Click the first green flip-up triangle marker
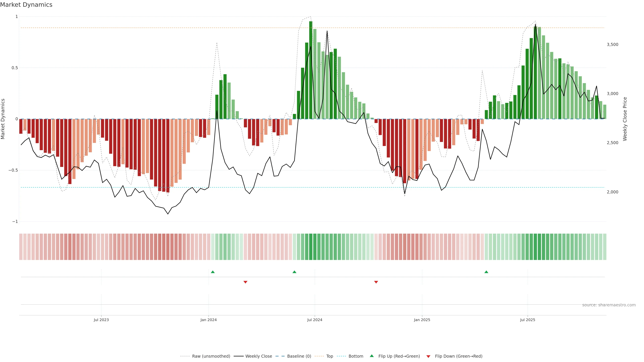Screen dimensions: 644x362 (213, 272)
